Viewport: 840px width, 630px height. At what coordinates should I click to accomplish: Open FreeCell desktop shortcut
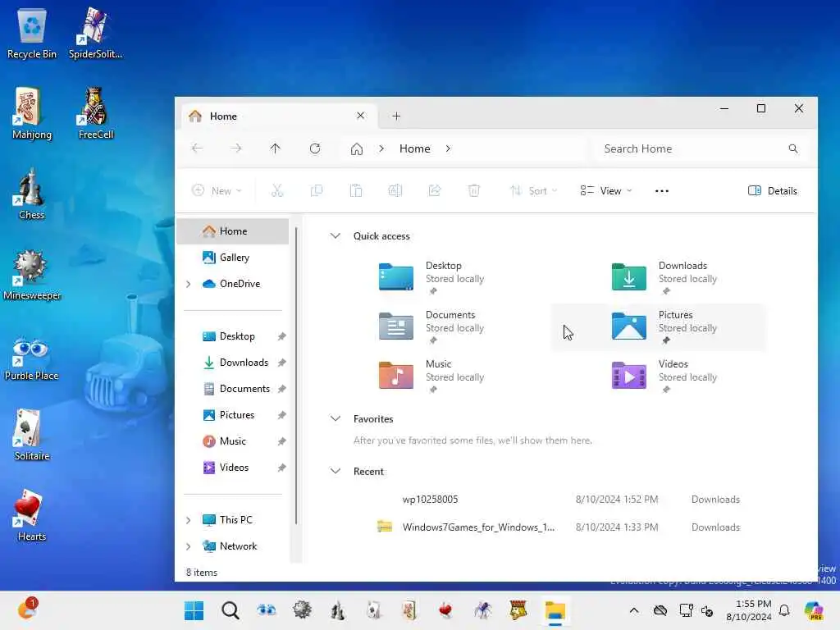coord(96,113)
